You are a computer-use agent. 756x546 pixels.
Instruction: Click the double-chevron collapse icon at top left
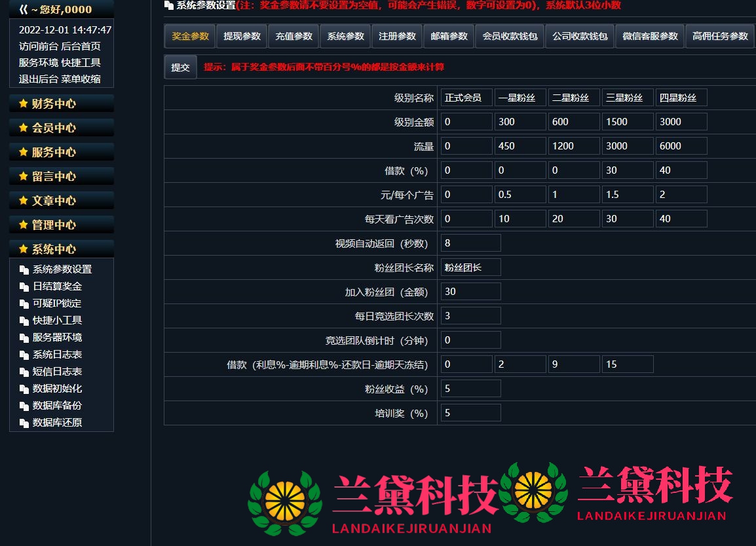tap(23, 10)
